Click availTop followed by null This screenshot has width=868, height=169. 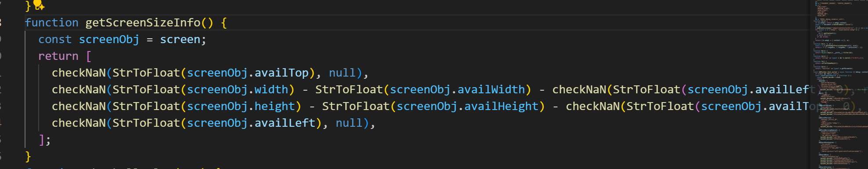[282, 73]
